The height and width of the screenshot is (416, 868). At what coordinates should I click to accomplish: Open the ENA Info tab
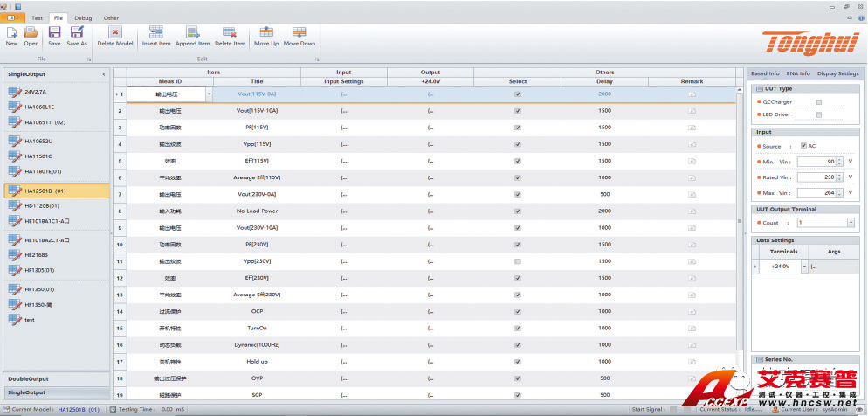(x=797, y=73)
